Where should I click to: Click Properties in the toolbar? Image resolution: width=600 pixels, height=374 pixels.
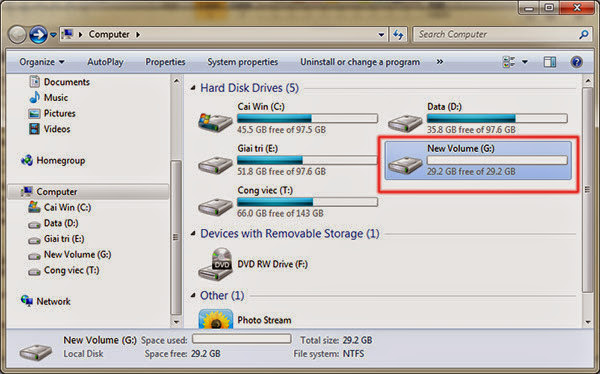[165, 62]
